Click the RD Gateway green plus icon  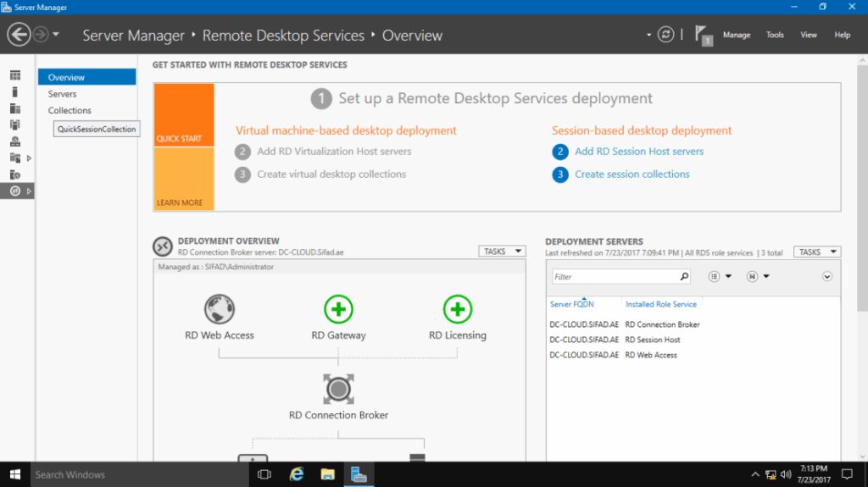coord(338,309)
